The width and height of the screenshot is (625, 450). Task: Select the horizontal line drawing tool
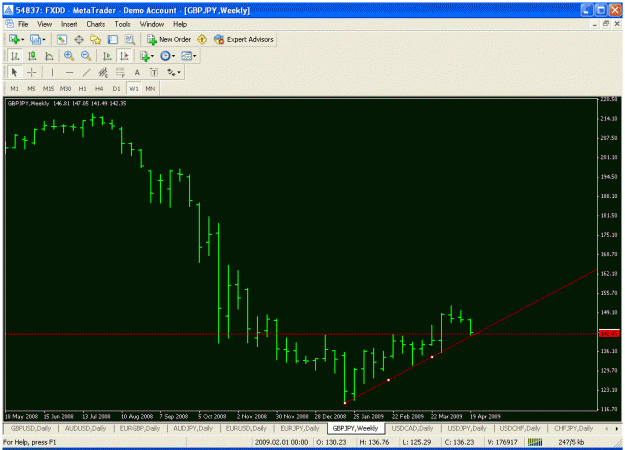click(x=69, y=72)
